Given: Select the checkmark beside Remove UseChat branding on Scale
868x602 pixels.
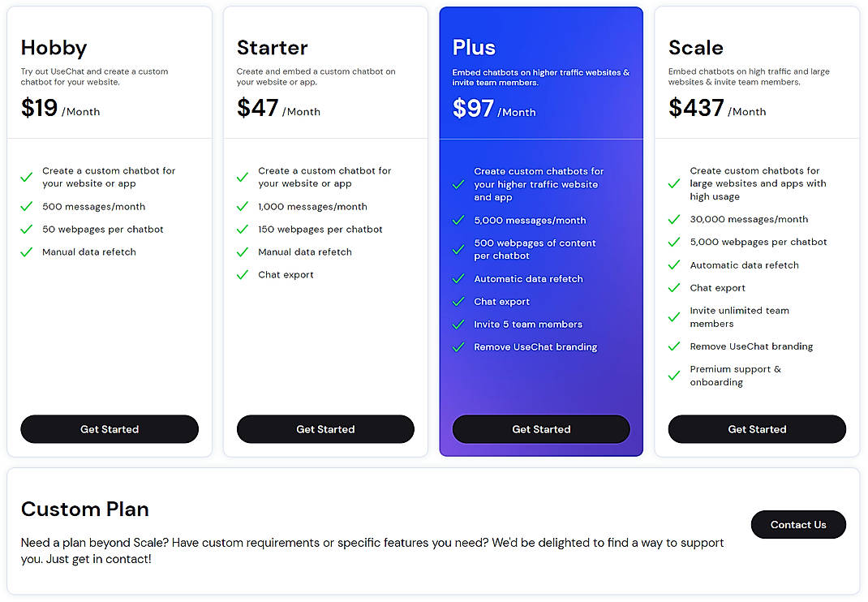Looking at the screenshot, I should (x=674, y=346).
